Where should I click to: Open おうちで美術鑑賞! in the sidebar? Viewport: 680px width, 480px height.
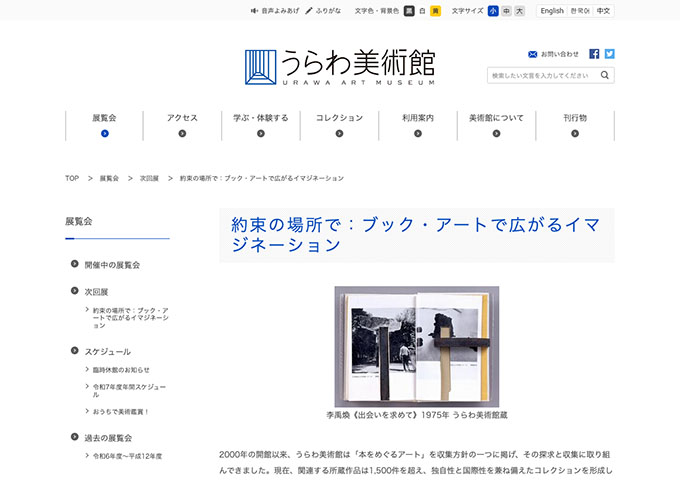tap(121, 411)
